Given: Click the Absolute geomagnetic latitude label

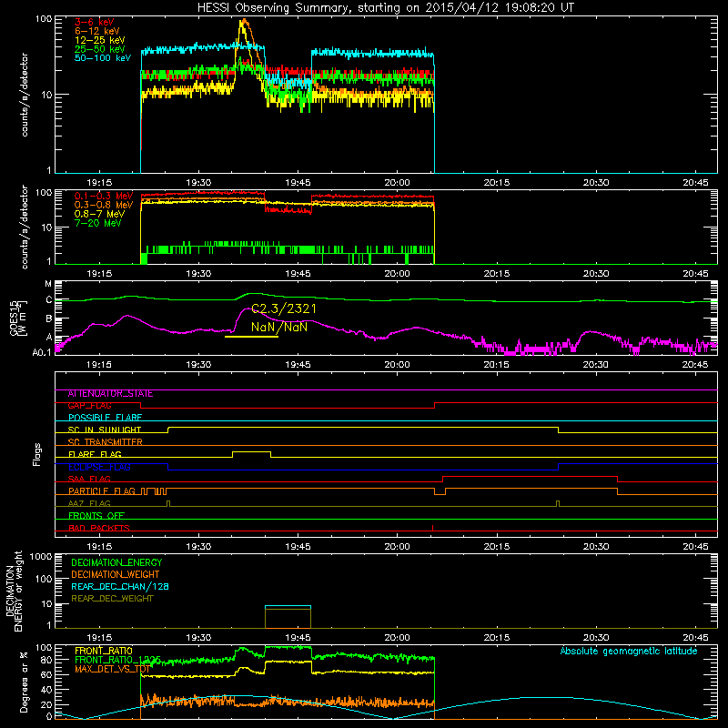Looking at the screenshot, I should pos(629,651).
